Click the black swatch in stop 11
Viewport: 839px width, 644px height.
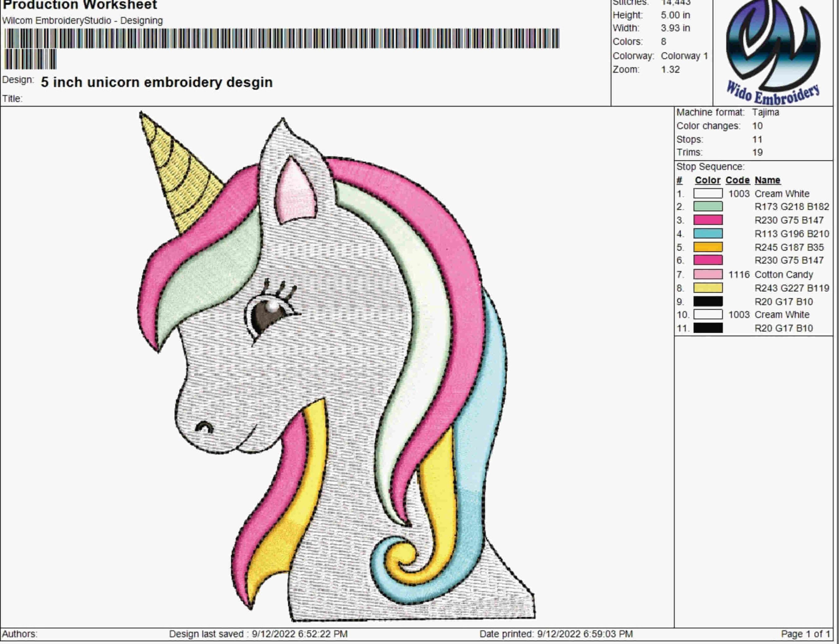pos(708,328)
